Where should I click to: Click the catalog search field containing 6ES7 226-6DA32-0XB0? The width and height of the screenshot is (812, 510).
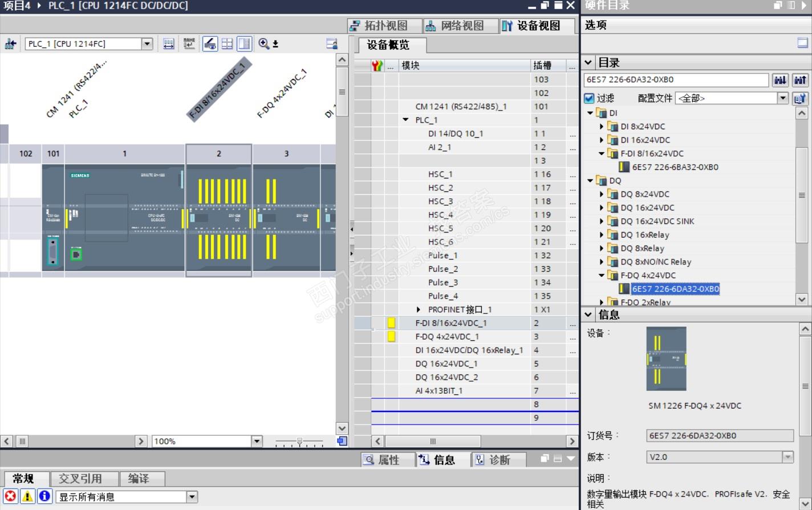[676, 80]
